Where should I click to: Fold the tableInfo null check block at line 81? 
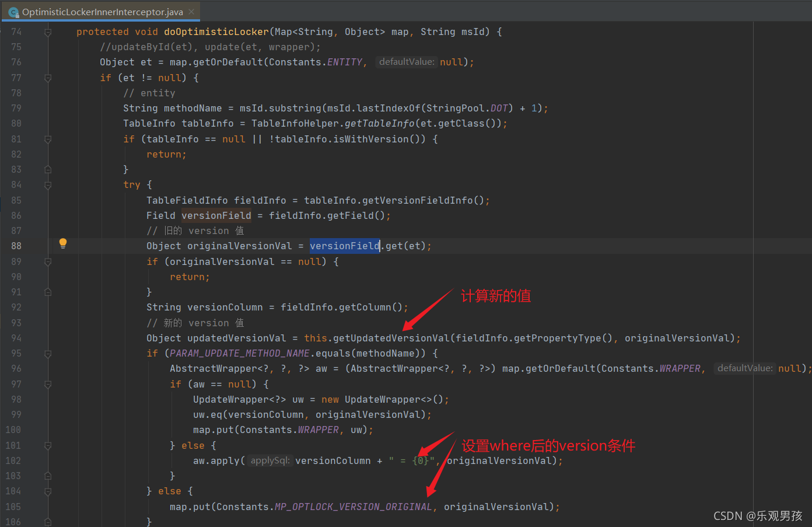48,139
